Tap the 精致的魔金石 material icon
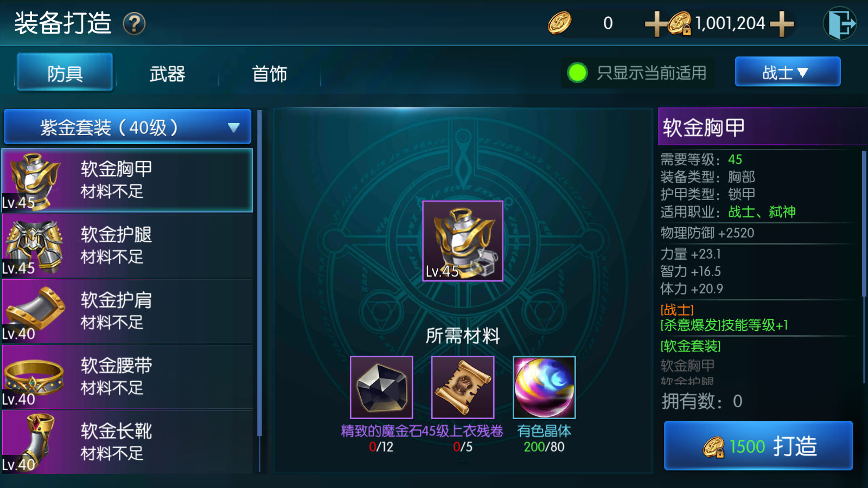Image resolution: width=868 pixels, height=488 pixels. (381, 387)
